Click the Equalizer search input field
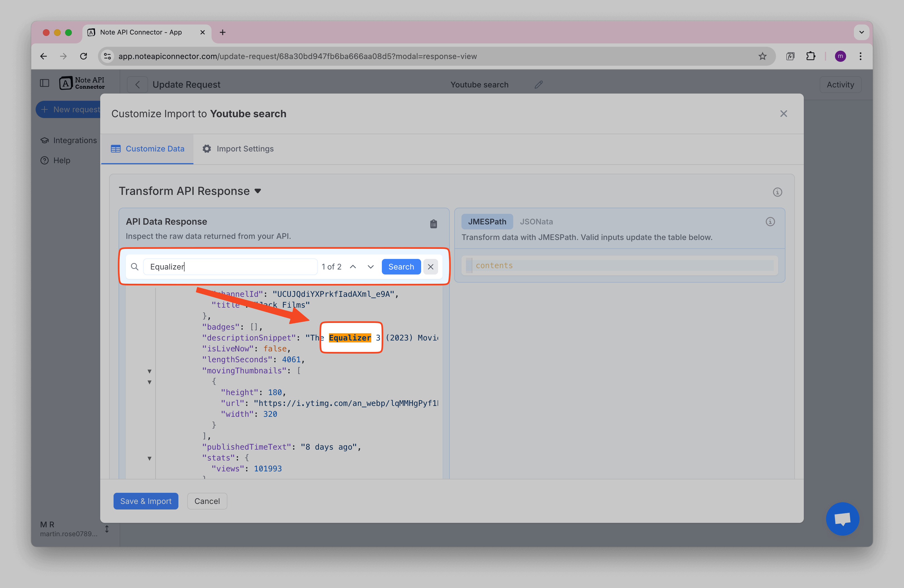This screenshot has width=904, height=588. [x=230, y=266]
